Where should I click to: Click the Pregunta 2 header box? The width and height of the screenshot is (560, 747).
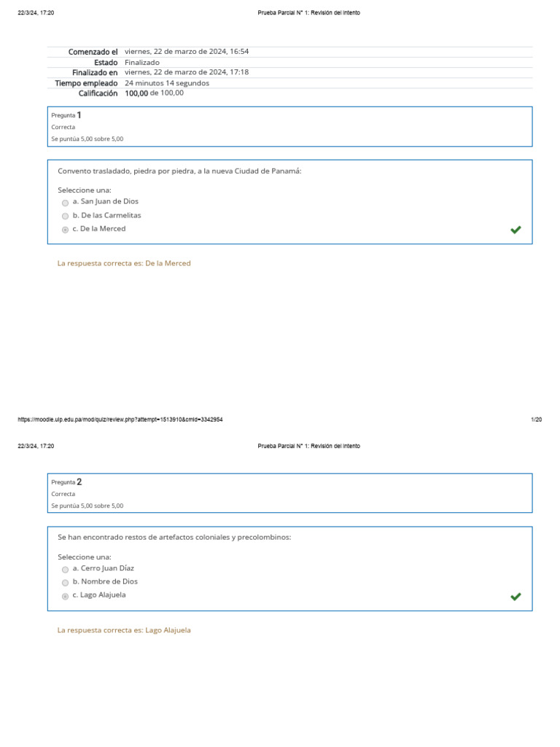289,493
